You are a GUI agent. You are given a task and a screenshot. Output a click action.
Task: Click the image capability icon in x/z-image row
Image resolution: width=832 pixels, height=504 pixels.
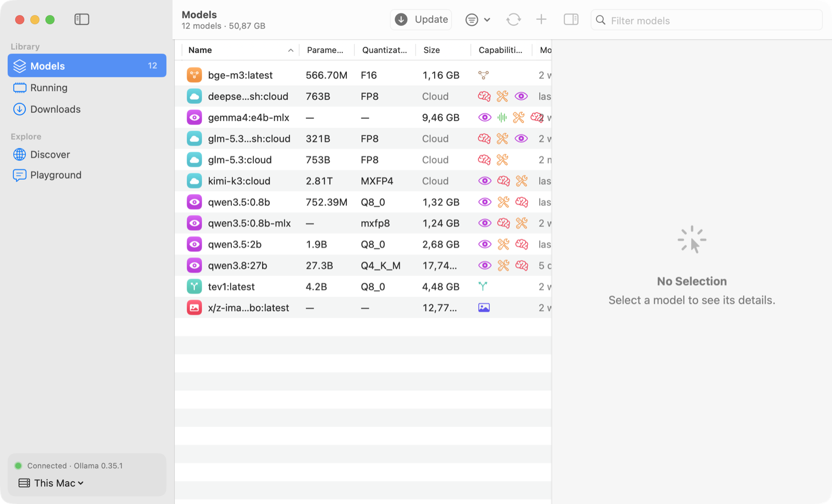[484, 308]
